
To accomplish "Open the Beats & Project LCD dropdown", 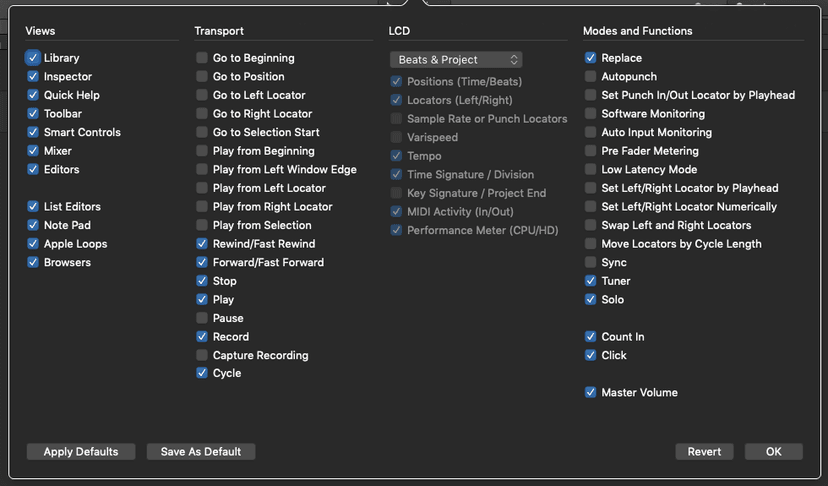I will coord(456,60).
